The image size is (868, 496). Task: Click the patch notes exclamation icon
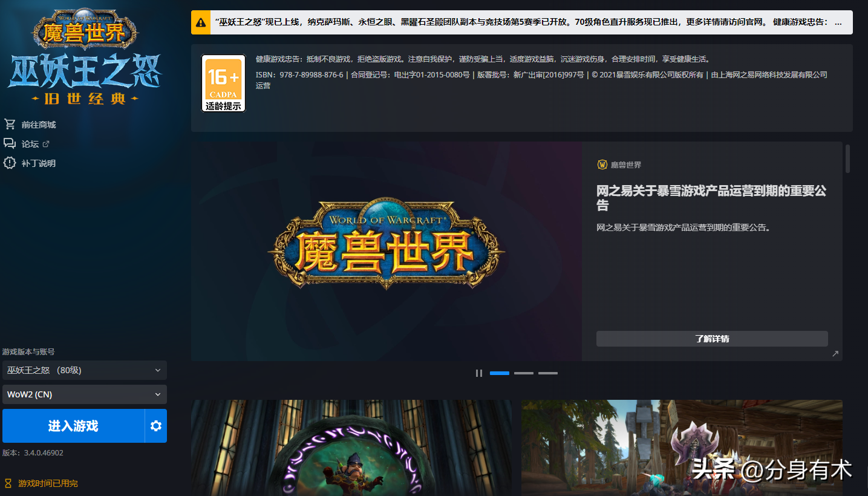10,163
